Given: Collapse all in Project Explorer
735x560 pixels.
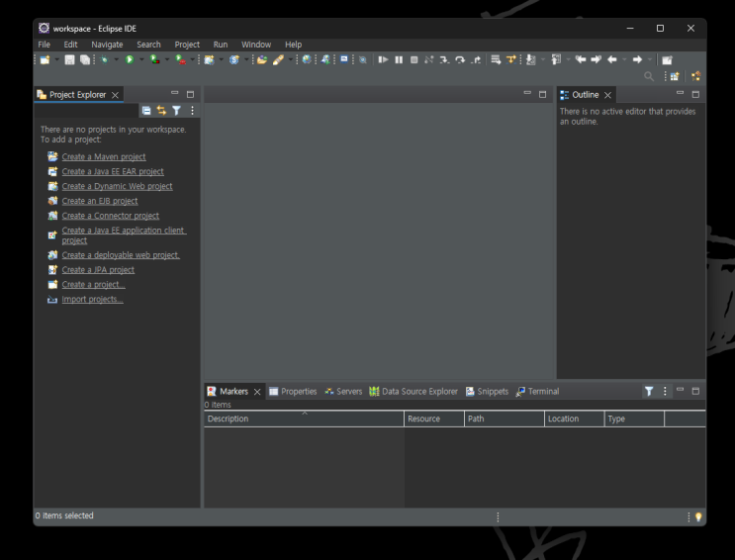Looking at the screenshot, I should tap(146, 112).
